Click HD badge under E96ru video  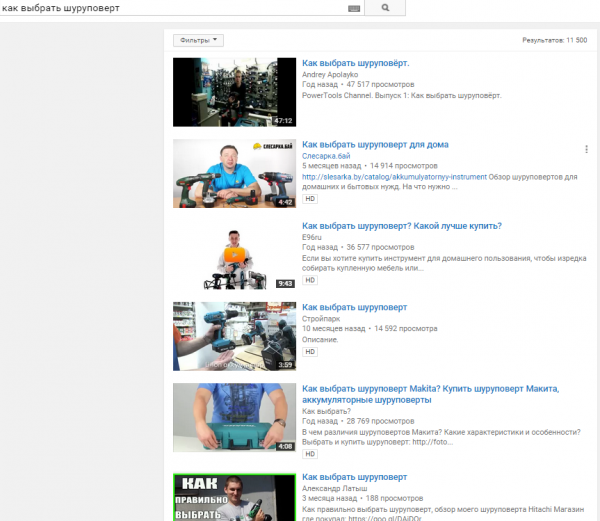tap(310, 280)
